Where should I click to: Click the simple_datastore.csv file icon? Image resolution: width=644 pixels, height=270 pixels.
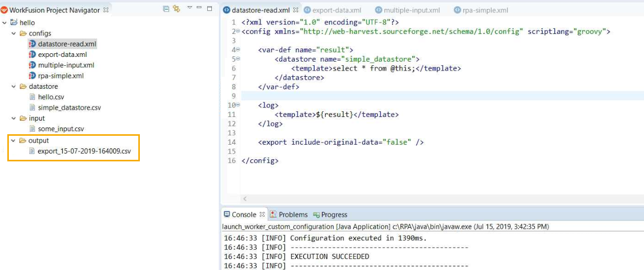[x=32, y=108]
